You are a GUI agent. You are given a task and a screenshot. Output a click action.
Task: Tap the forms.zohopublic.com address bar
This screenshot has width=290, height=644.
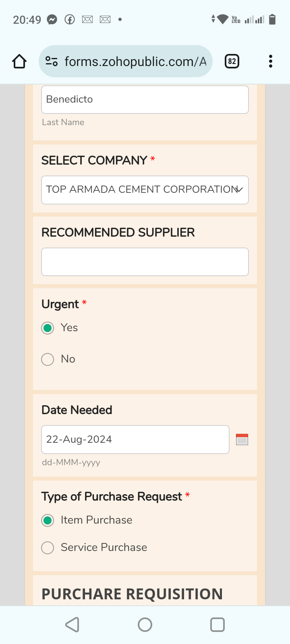pos(135,62)
